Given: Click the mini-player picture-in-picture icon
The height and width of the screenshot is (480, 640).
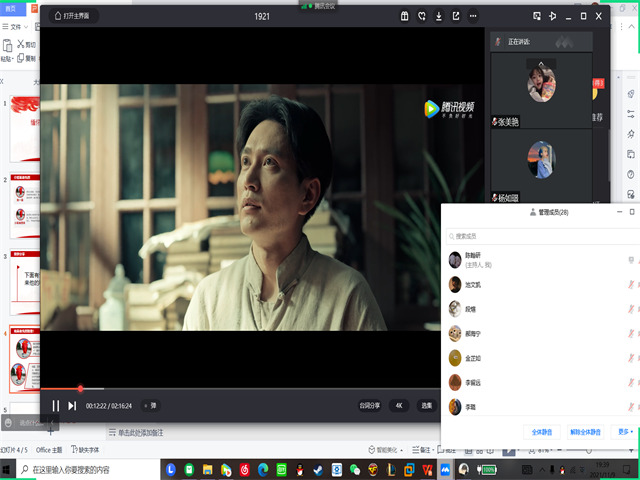Looking at the screenshot, I should [x=536, y=16].
